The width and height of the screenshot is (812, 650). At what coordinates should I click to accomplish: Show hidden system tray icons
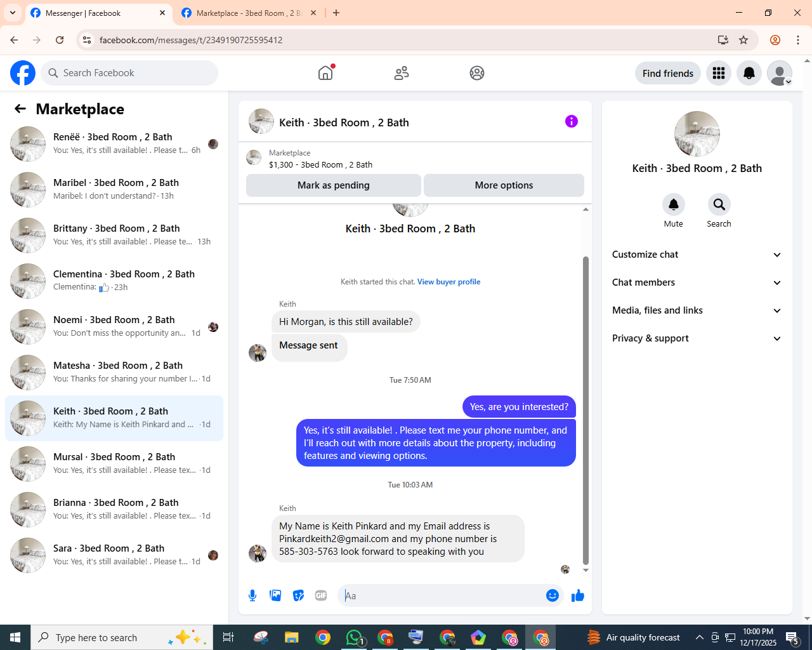coord(700,637)
